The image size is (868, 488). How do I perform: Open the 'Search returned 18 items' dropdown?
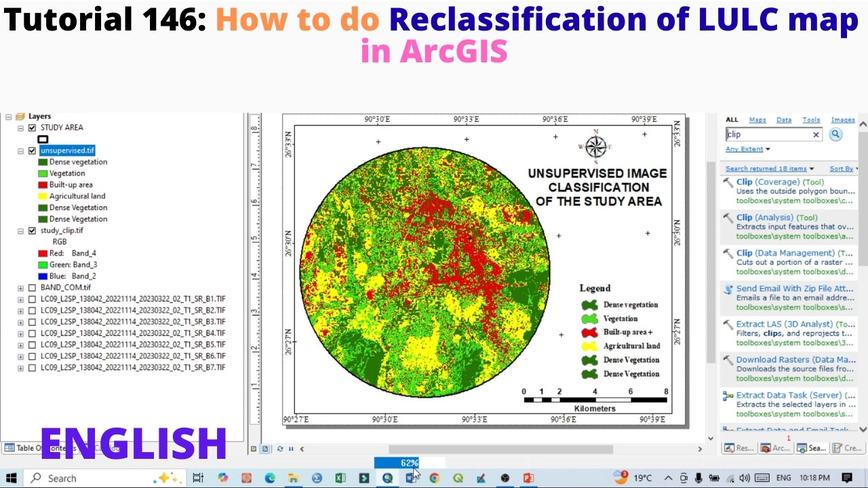point(770,169)
